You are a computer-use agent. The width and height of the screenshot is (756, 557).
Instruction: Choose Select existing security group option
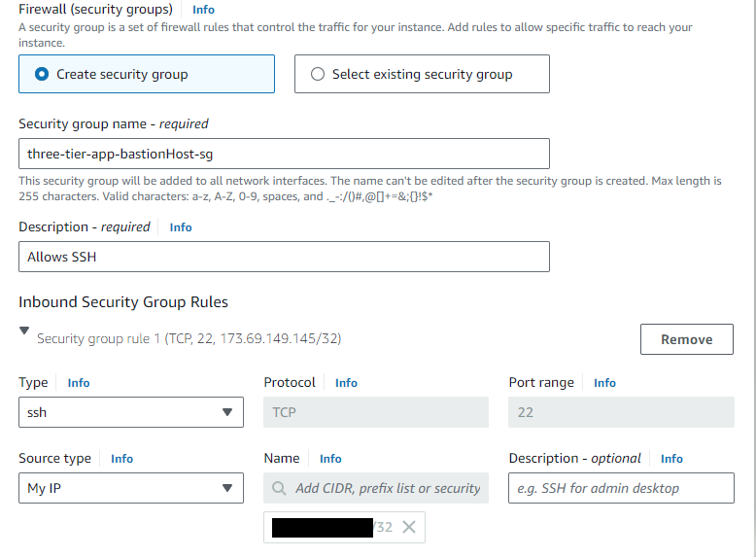click(x=318, y=74)
